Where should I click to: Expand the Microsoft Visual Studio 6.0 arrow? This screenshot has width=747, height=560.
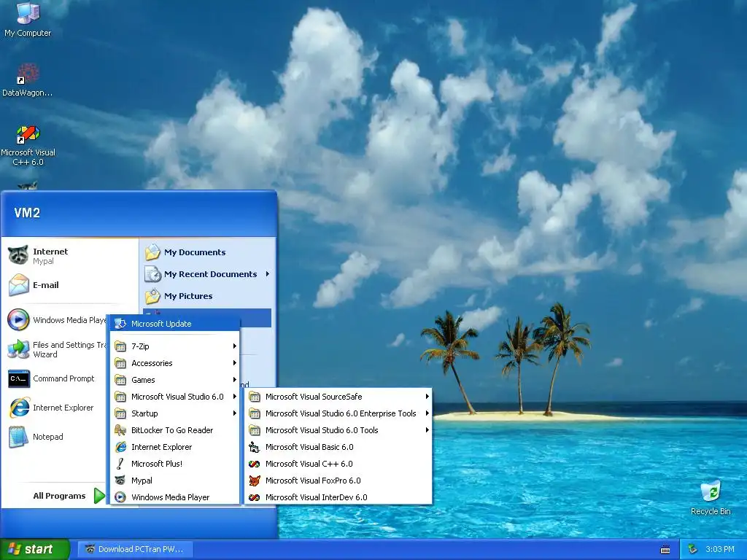tap(234, 397)
